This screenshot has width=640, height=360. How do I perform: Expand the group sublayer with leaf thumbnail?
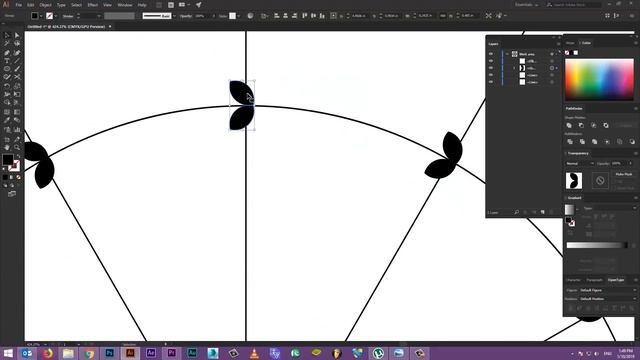[x=514, y=68]
